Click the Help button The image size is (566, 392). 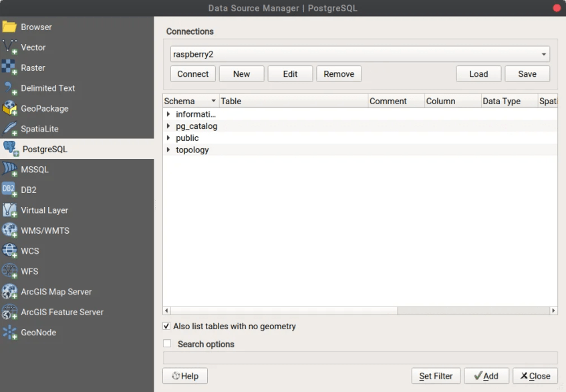[185, 376]
